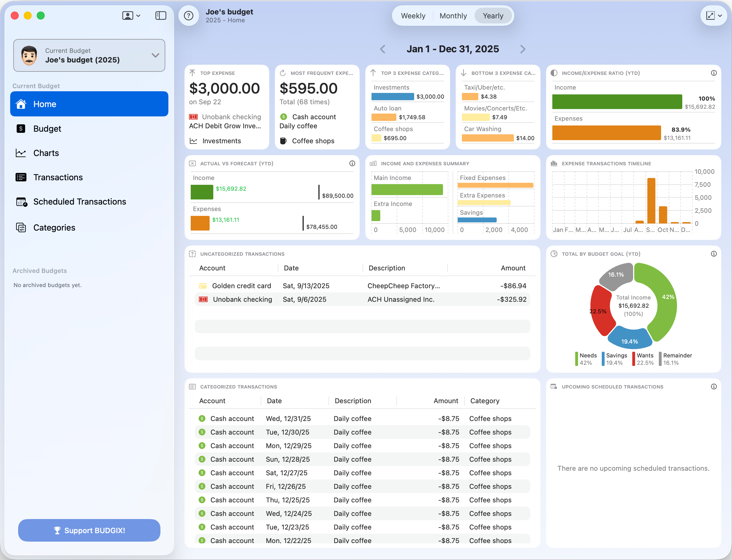
Task: Select Home in the sidebar
Action: pos(89,104)
